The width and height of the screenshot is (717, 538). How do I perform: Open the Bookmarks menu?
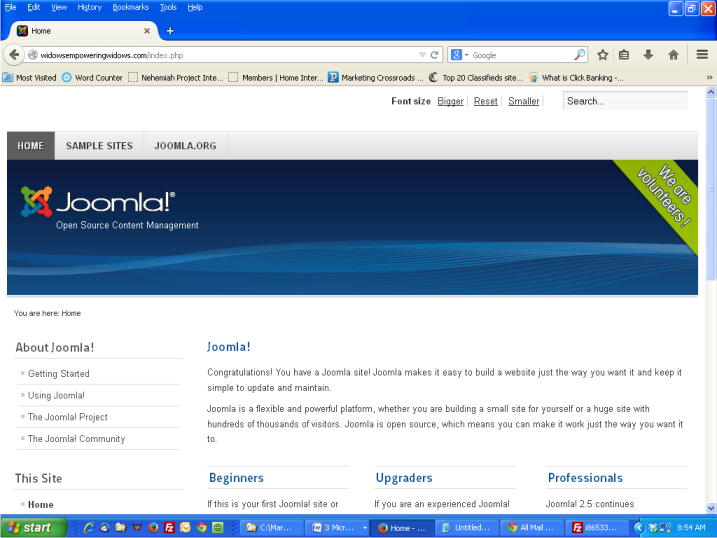130,7
